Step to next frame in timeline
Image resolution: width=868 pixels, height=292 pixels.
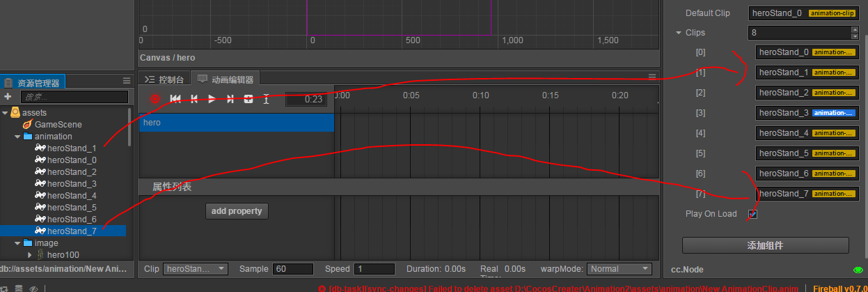pos(230,99)
